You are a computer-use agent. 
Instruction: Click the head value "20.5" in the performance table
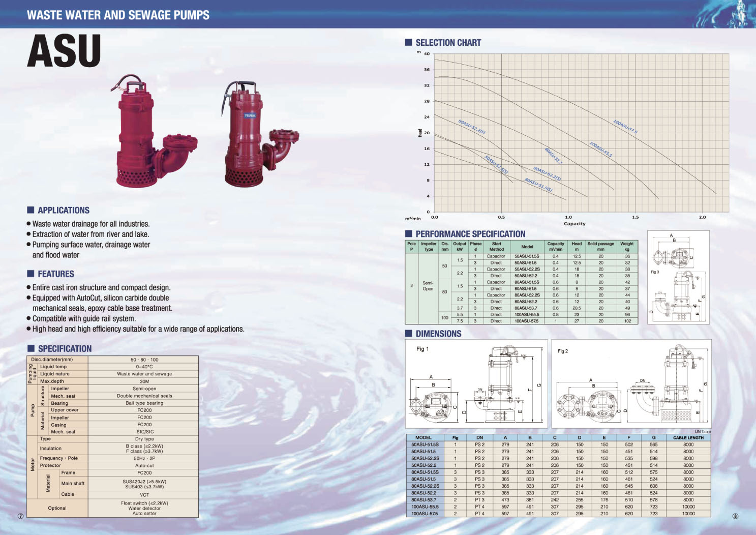click(577, 308)
